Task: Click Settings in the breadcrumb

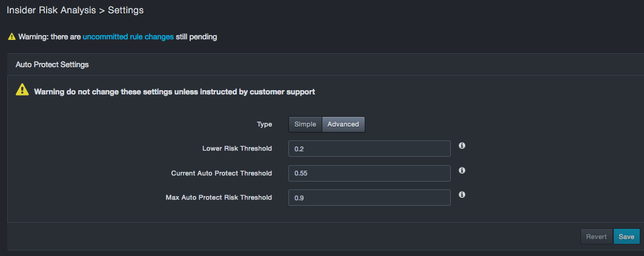Action: click(x=125, y=10)
